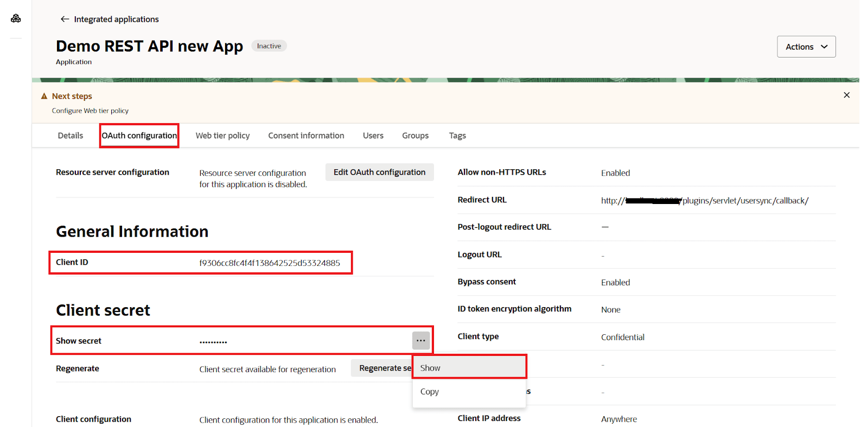868x427 pixels.
Task: Select the OAuth configuration tab
Action: (x=139, y=136)
